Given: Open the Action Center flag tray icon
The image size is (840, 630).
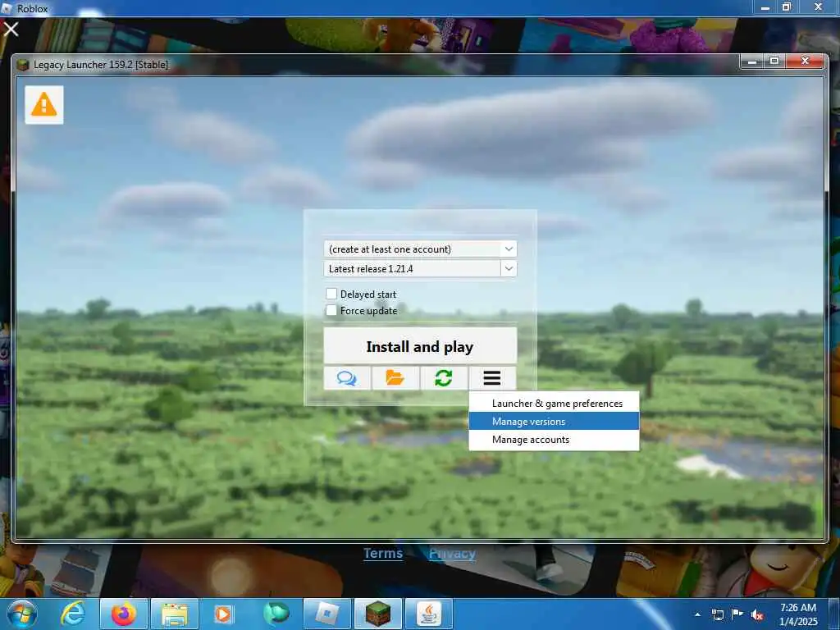Looking at the screenshot, I should pos(737,614).
